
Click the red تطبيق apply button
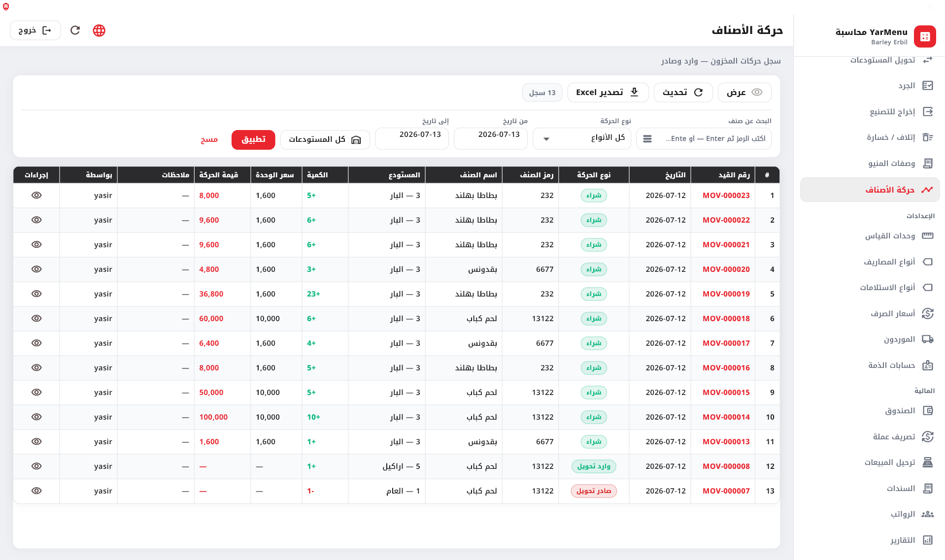pos(253,139)
